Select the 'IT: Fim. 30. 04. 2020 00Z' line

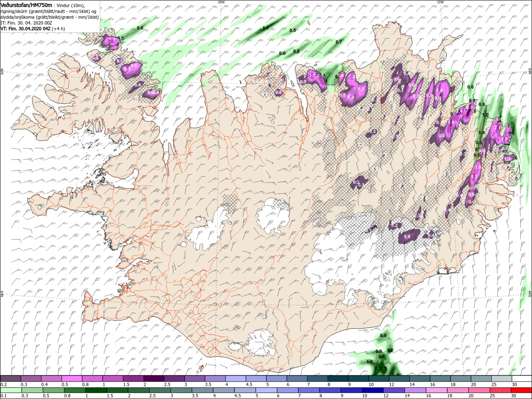pyautogui.click(x=26, y=22)
